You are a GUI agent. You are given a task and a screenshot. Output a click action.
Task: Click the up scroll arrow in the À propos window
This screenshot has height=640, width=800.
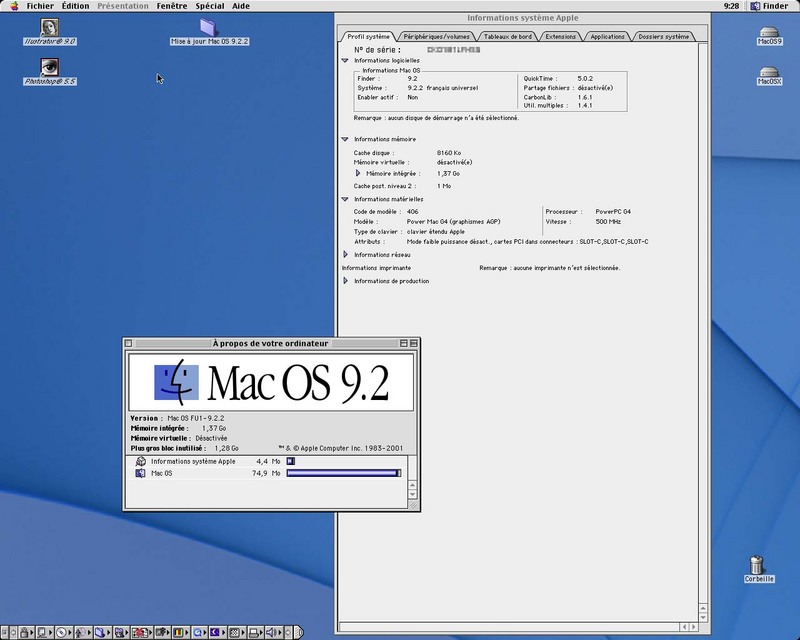413,485
